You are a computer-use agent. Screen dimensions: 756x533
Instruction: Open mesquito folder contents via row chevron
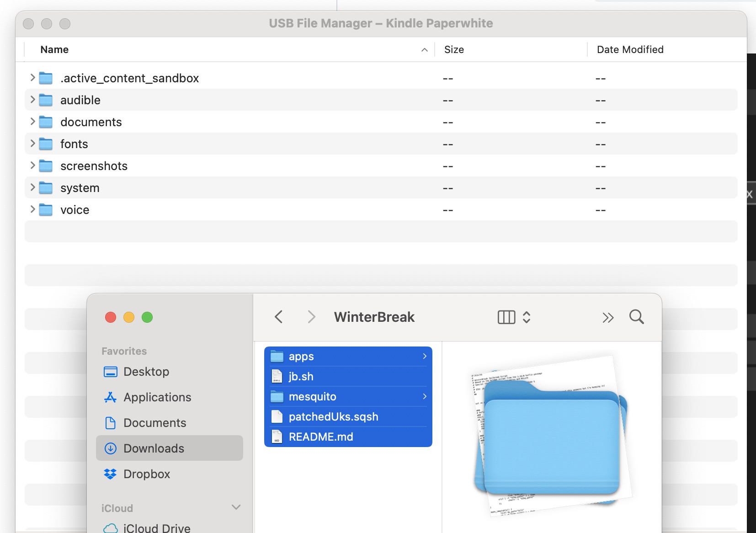tap(425, 396)
